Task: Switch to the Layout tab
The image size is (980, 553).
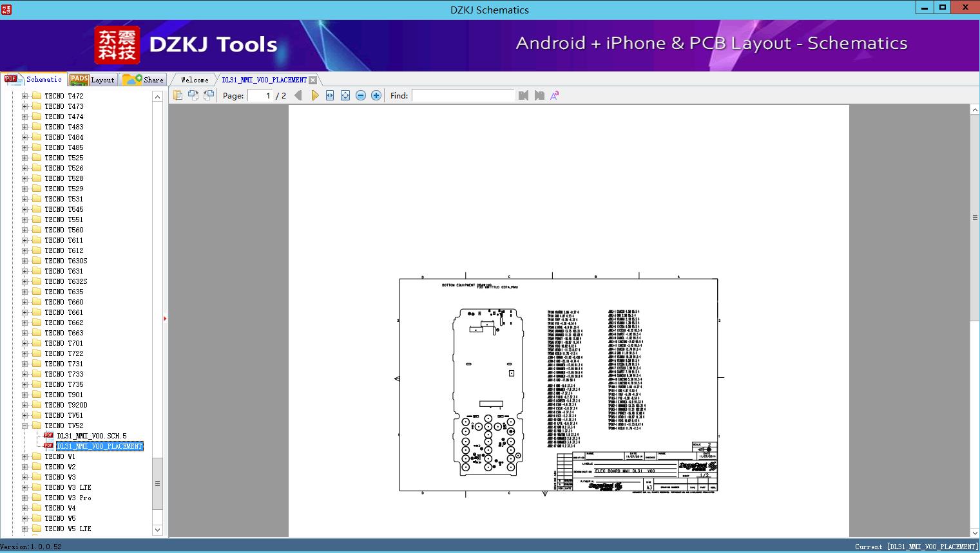Action: point(92,80)
